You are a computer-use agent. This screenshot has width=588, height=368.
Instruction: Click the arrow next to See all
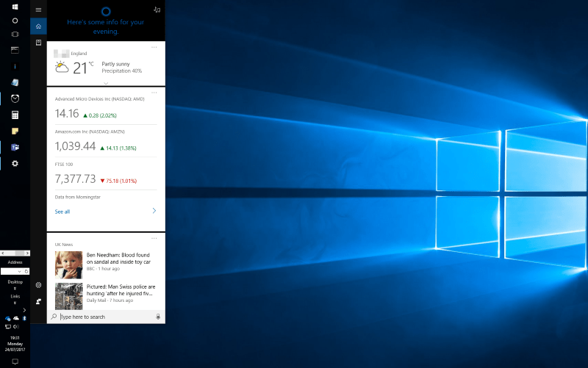(154, 211)
